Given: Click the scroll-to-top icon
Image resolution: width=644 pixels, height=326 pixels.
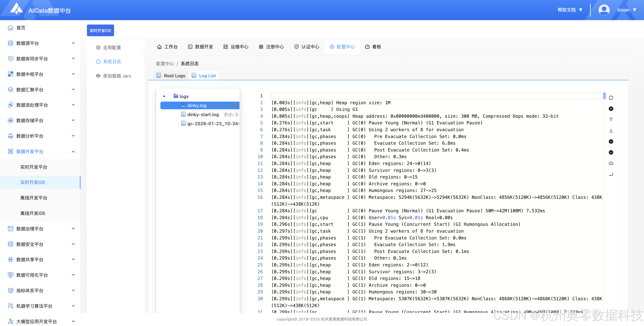Looking at the screenshot, I should 611,120.
